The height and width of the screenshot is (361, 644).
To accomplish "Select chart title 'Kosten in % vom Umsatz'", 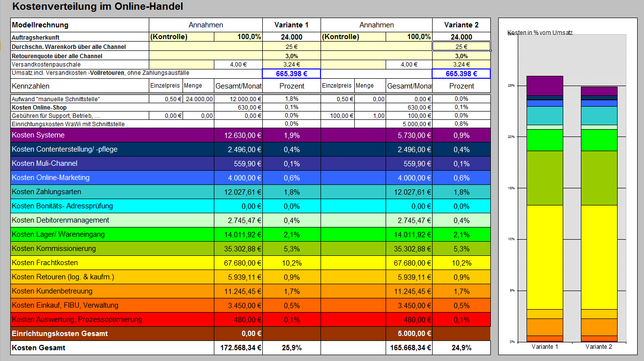I will coord(540,32).
